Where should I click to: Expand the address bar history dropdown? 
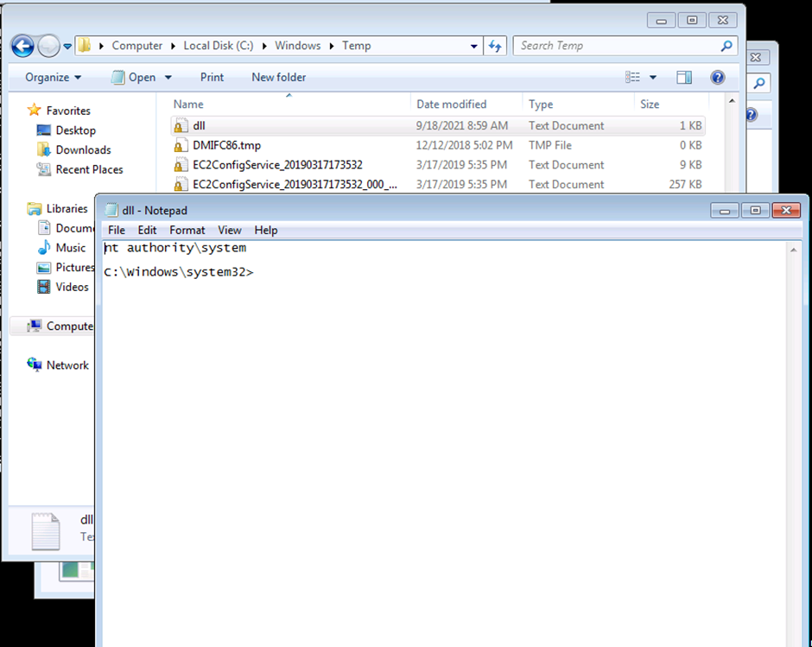(474, 46)
